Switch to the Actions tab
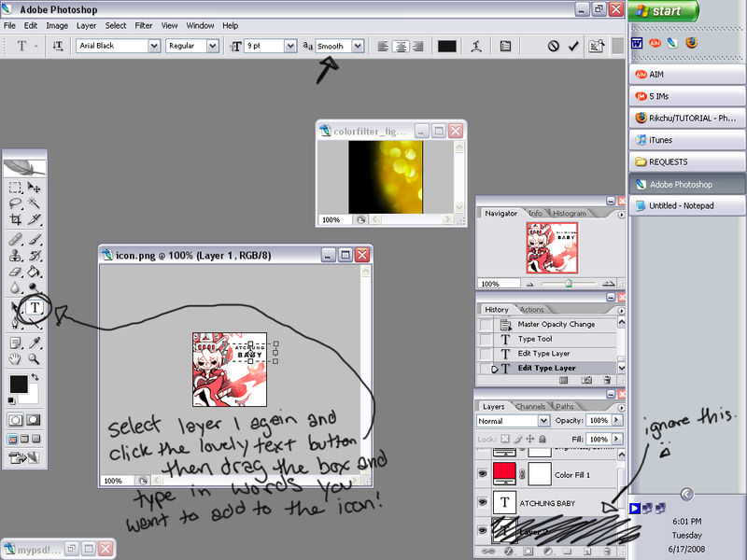 (x=531, y=310)
